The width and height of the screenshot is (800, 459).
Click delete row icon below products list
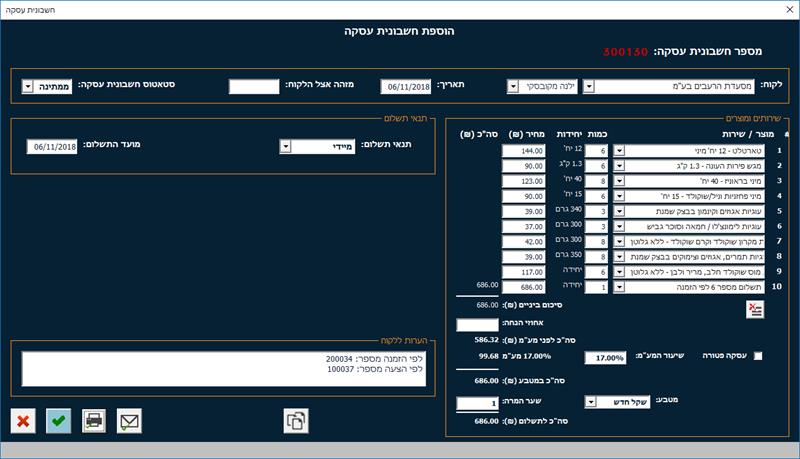tap(755, 310)
